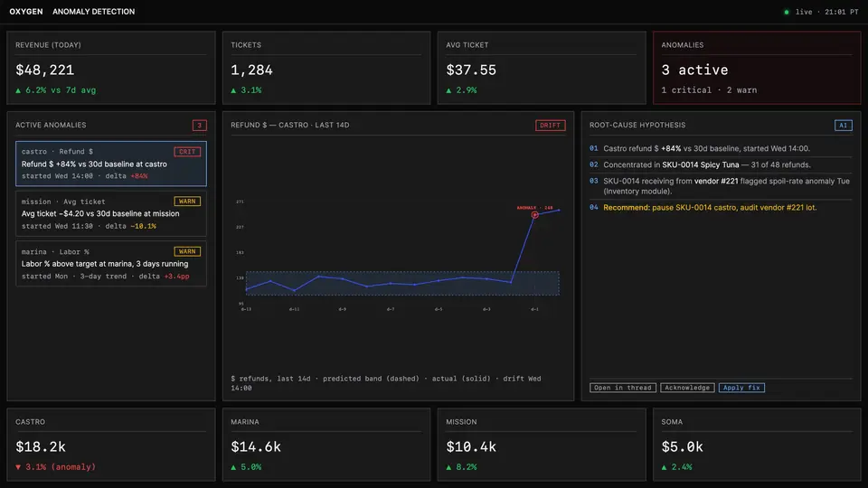The image size is (868, 488).
Task: Click the CRIT badge on castro anomaly
Action: pyautogui.click(x=187, y=151)
